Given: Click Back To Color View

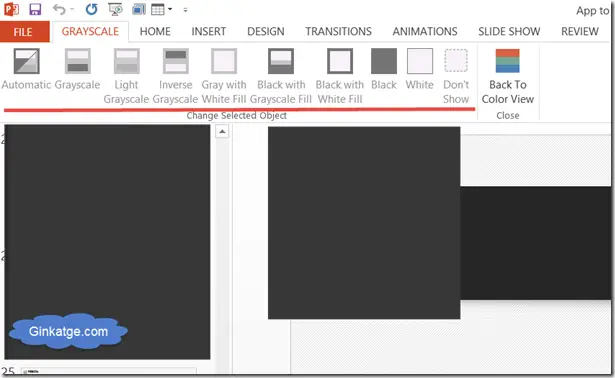Looking at the screenshot, I should (x=508, y=76).
